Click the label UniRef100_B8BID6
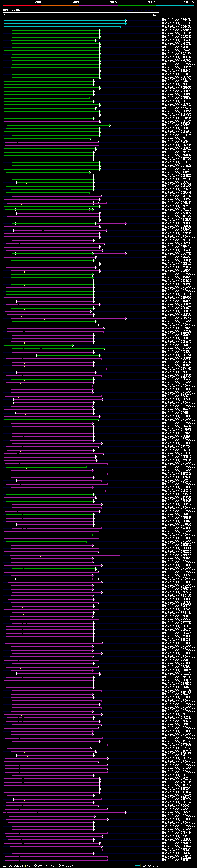The width and height of the screenshot is (197, 868). tap(177, 33)
